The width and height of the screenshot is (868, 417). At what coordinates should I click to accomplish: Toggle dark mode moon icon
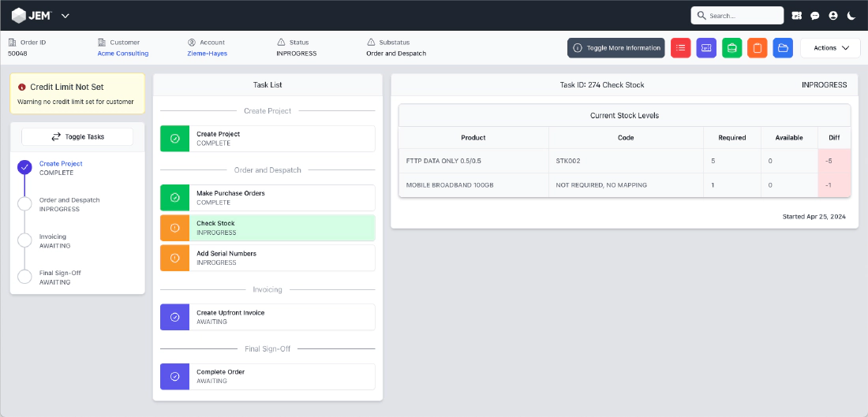pos(851,16)
